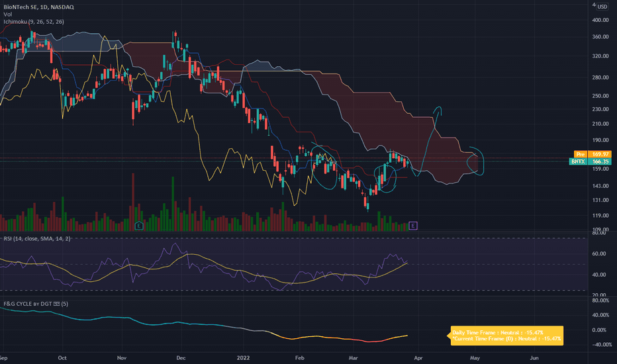Open the USD currency selector
The image size is (617, 364).
(602, 7)
